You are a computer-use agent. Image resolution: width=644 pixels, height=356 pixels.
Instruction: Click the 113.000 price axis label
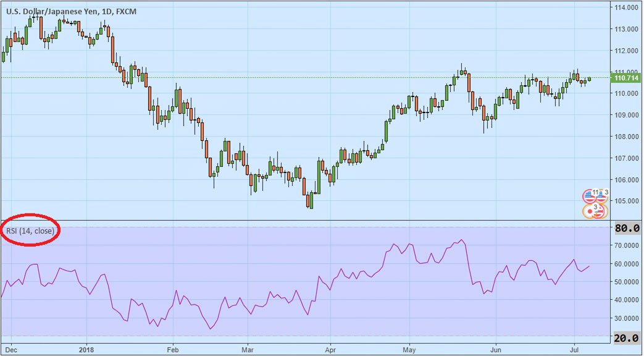click(627, 29)
